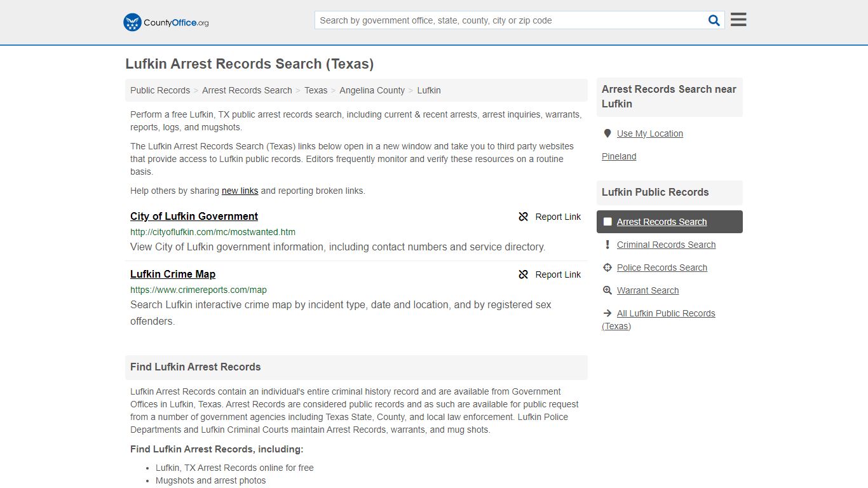Select Criminal Records Search sidebar item
The height and width of the screenshot is (488, 868).
pos(666,245)
